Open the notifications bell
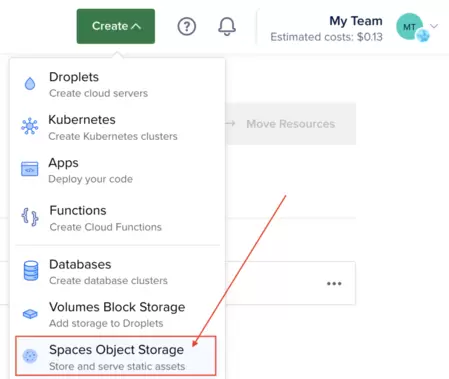 [227, 26]
